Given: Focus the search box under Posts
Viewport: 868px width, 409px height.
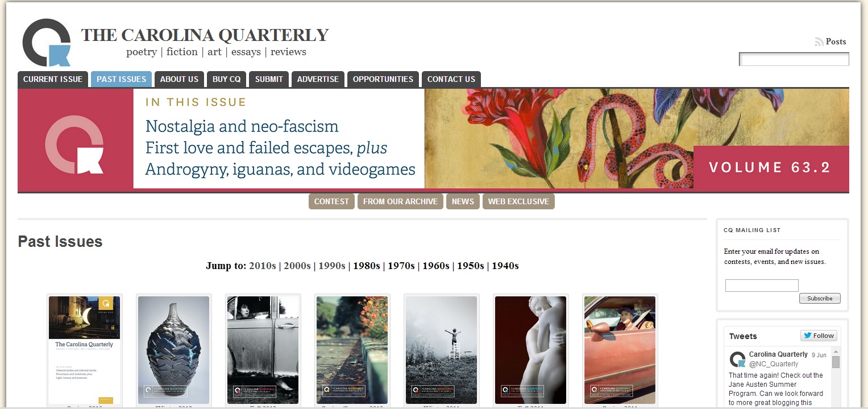Looking at the screenshot, I should coord(794,59).
